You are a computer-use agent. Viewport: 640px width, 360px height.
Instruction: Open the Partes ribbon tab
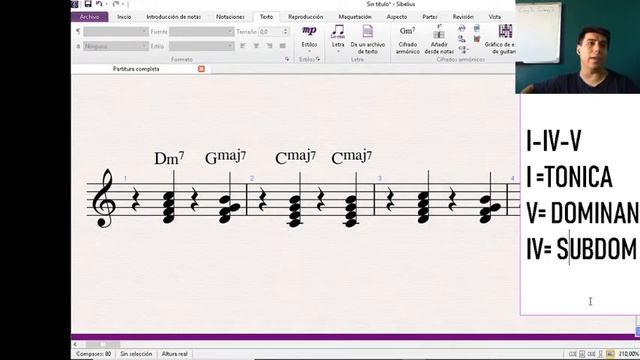pos(430,17)
